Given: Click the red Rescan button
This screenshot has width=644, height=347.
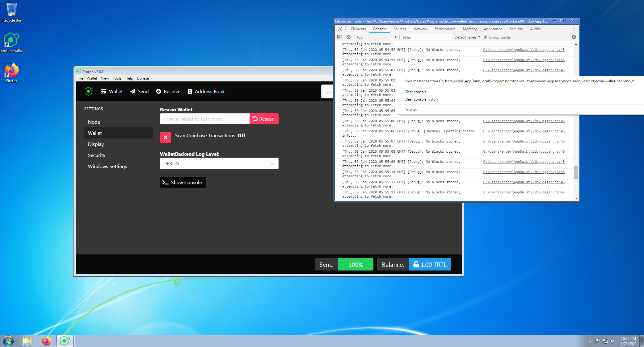Looking at the screenshot, I should point(264,119).
